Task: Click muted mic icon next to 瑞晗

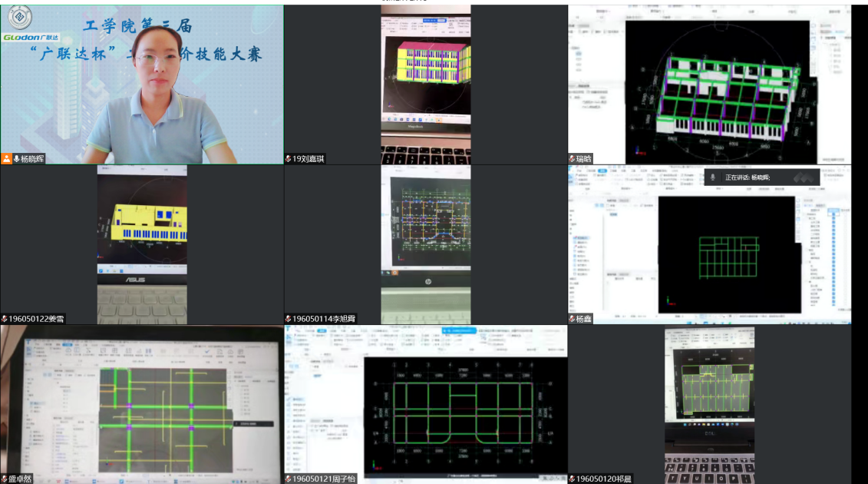Action: click(x=573, y=159)
